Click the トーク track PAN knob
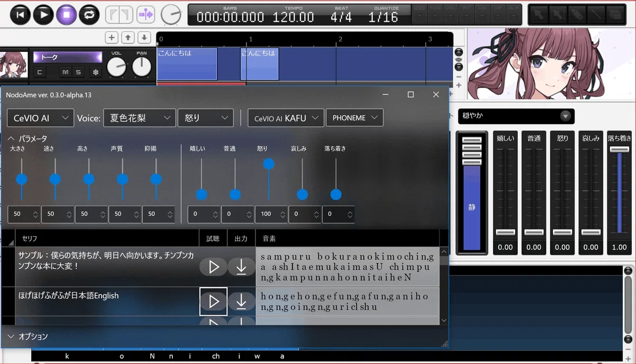The width and height of the screenshot is (636, 364). (x=142, y=67)
